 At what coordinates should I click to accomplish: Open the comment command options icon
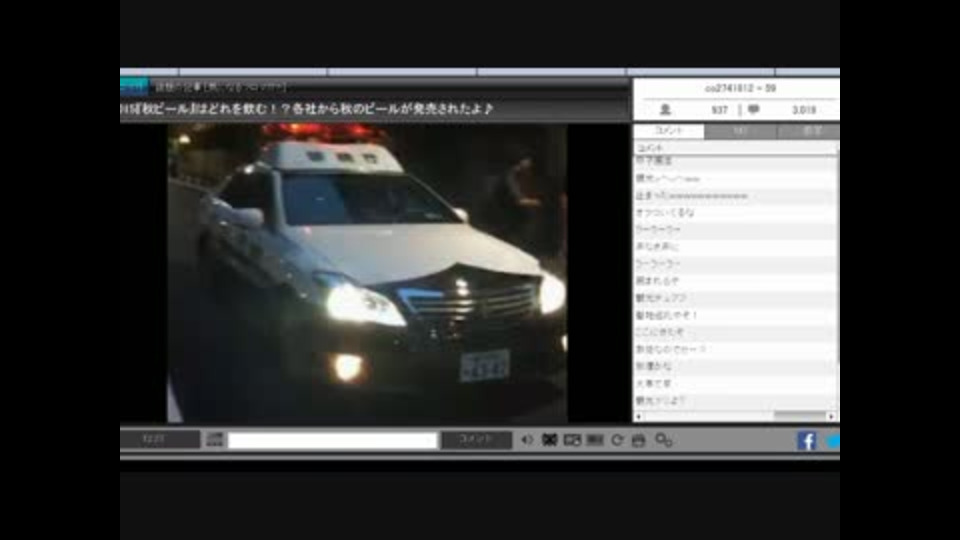(214, 439)
